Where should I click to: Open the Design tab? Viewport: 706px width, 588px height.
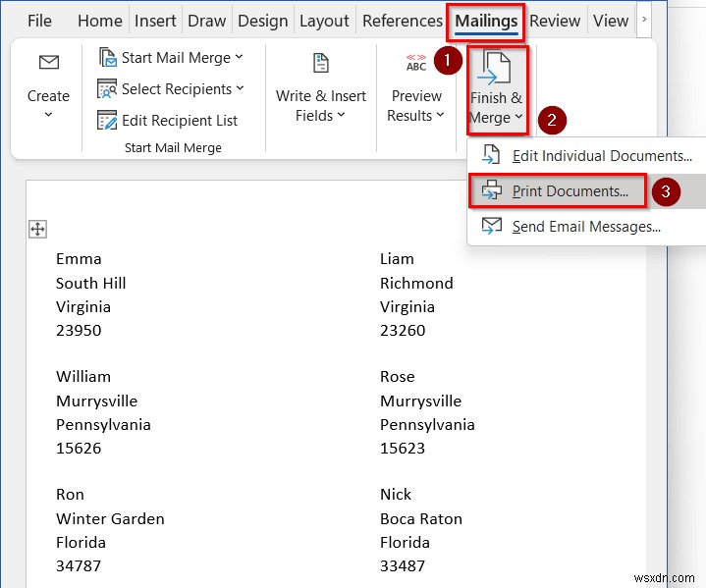pos(262,21)
